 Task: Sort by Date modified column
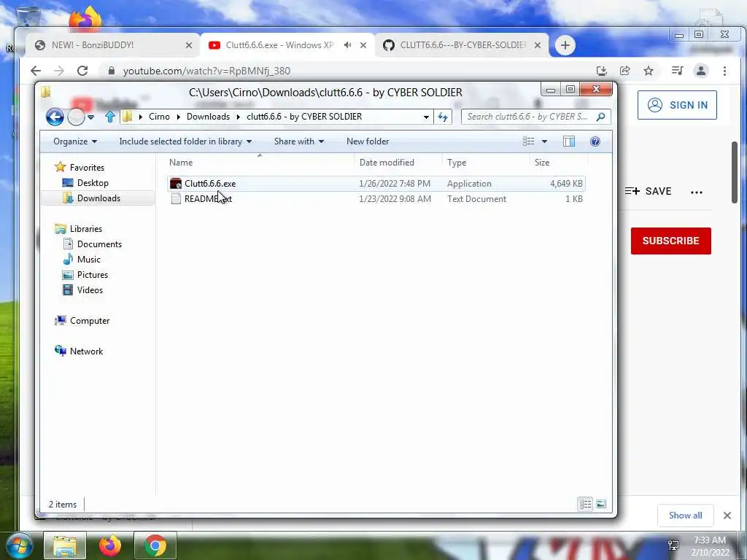pos(398,163)
